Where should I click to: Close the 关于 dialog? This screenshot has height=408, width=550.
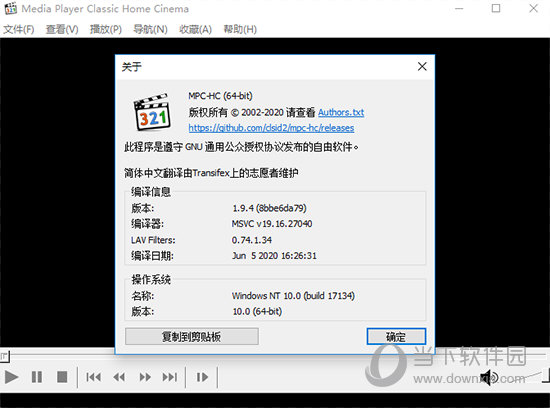[422, 66]
